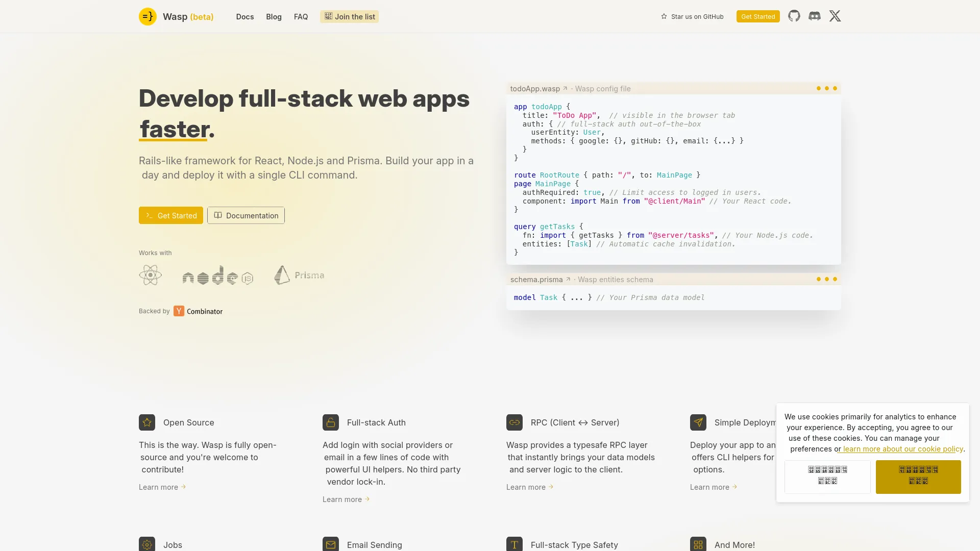980x551 pixels.
Task: Click the Full-stack Type Safety T icon
Action: (514, 544)
